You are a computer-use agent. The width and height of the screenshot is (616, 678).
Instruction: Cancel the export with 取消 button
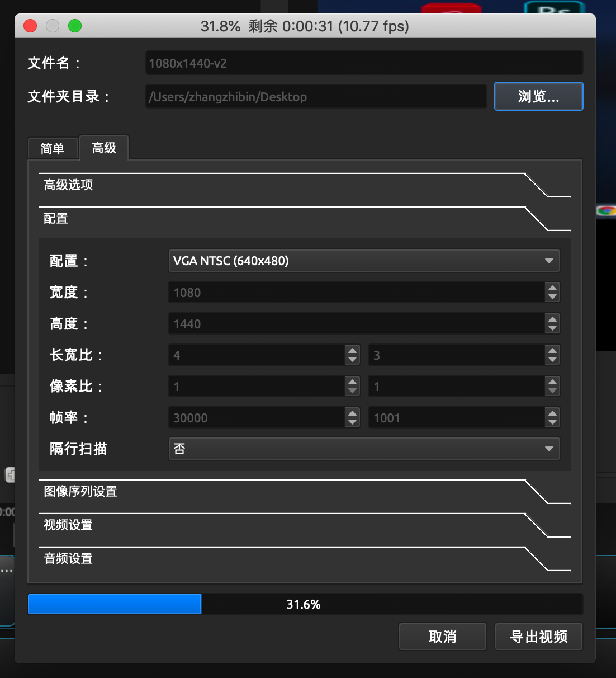pyautogui.click(x=442, y=637)
